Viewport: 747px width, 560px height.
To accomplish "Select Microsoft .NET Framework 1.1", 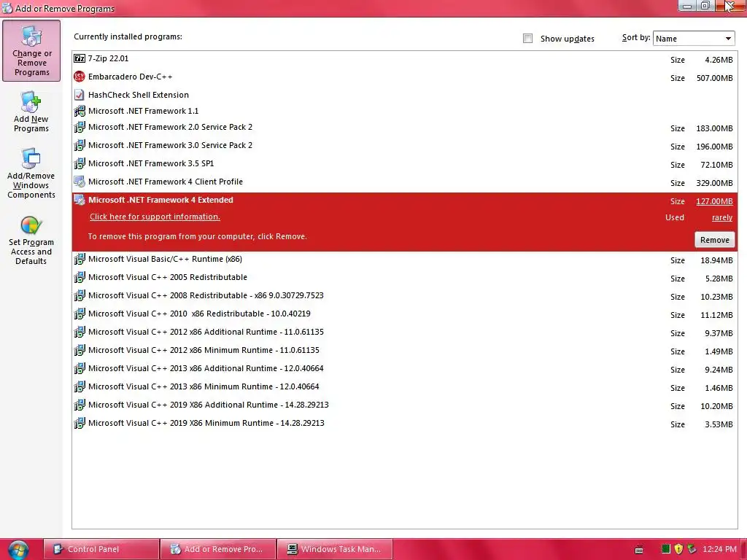I will click(404, 111).
